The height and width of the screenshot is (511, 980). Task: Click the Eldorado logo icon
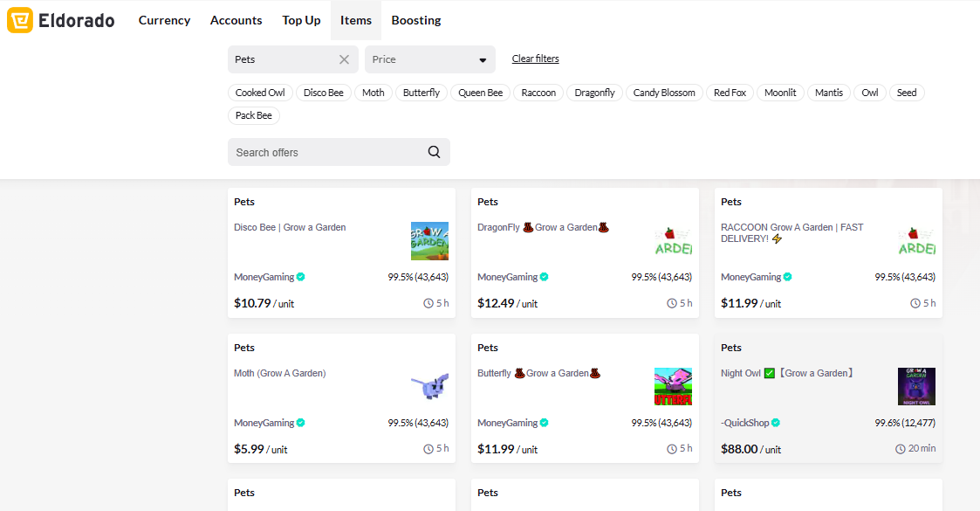tap(20, 21)
